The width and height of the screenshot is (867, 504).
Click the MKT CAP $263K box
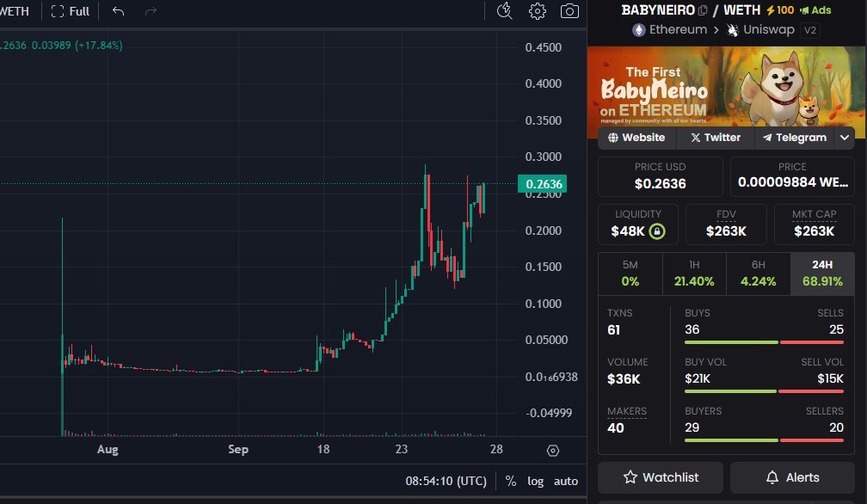(814, 224)
